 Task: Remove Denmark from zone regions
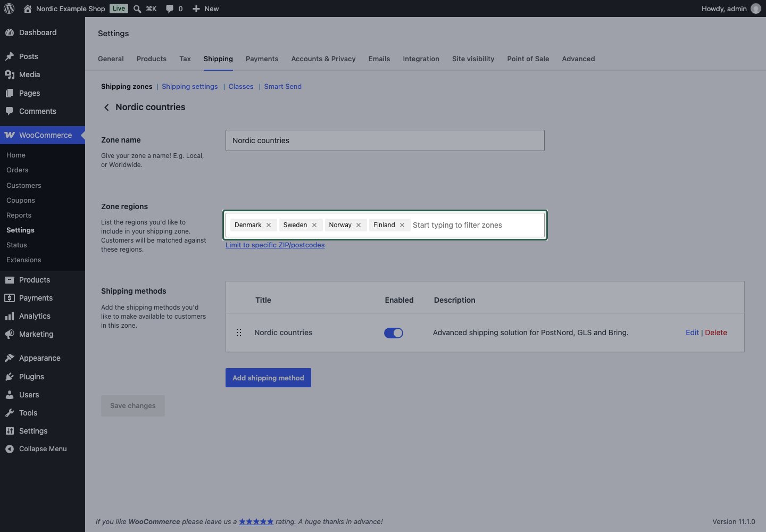pos(269,225)
